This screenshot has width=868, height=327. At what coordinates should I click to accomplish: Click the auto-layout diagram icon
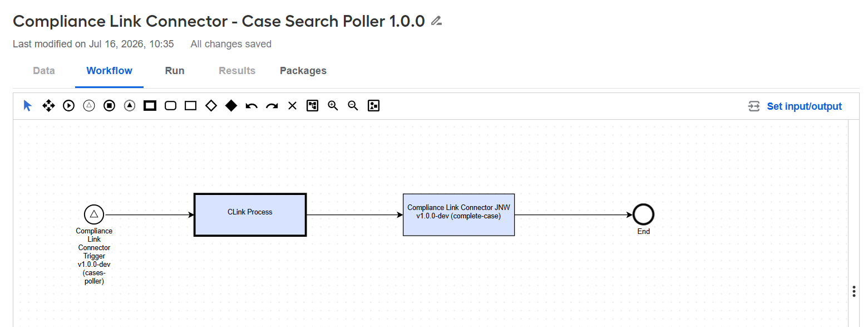pyautogui.click(x=313, y=106)
